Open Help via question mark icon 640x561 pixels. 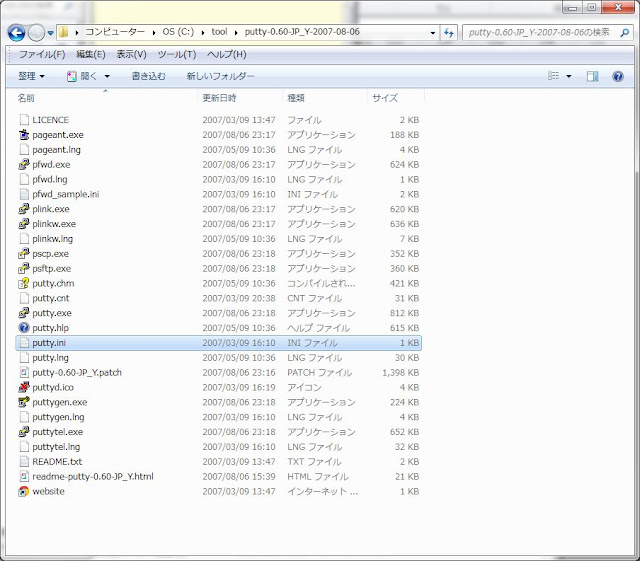click(x=618, y=76)
